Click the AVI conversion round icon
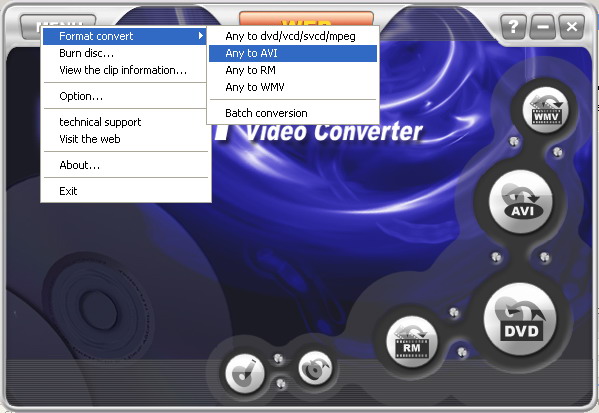599x413 pixels. 521,202
